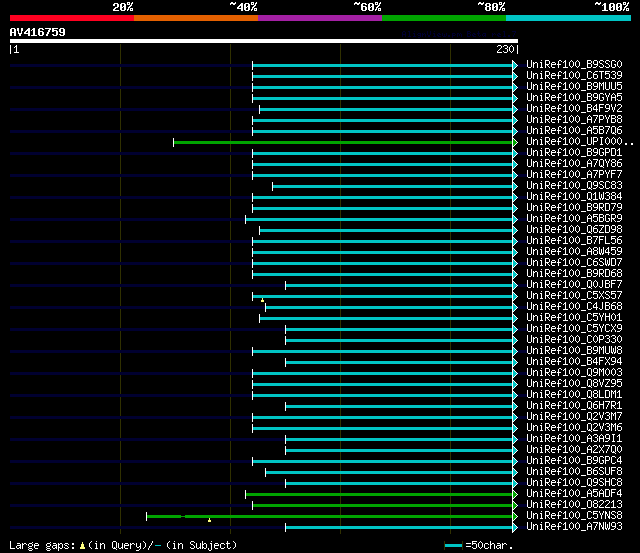Open the truncated UniRef100_UPI000.. entry
The image size is (640, 553).
point(580,142)
